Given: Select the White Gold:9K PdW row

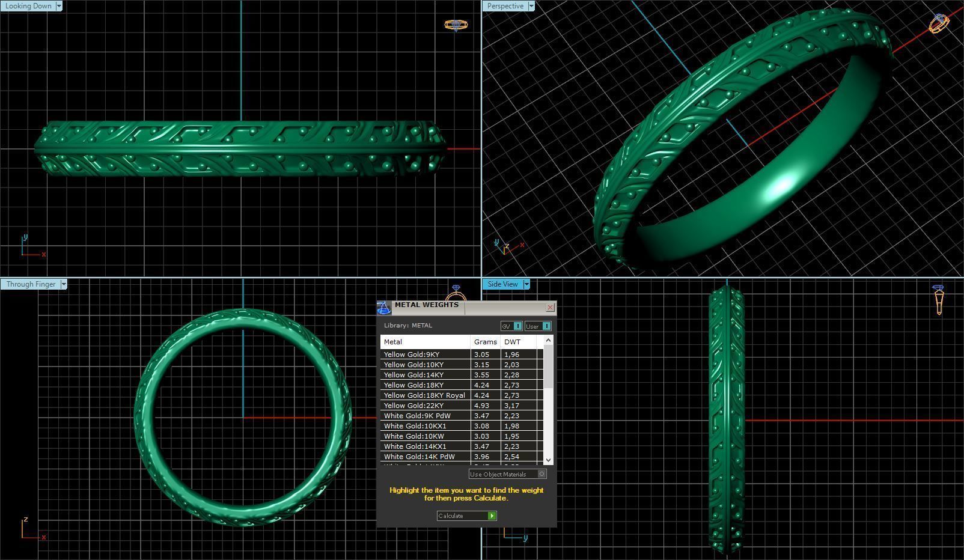Looking at the screenshot, I should 462,416.
